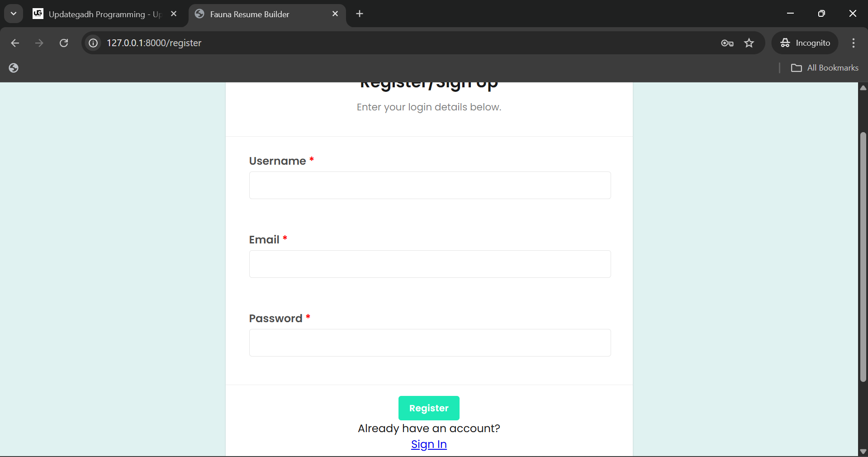
Task: Open the Chrome three-dot menu
Action: pyautogui.click(x=853, y=43)
